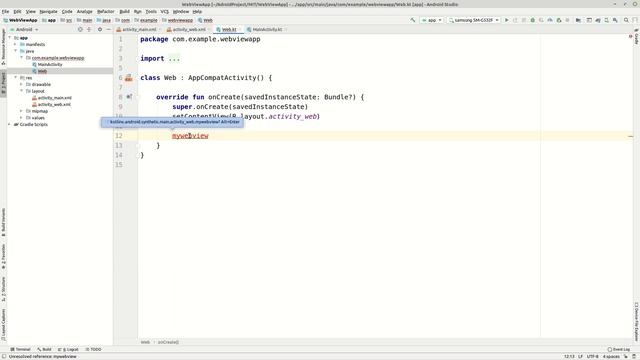Click the Search Everywhere magnifier icon

[626, 20]
